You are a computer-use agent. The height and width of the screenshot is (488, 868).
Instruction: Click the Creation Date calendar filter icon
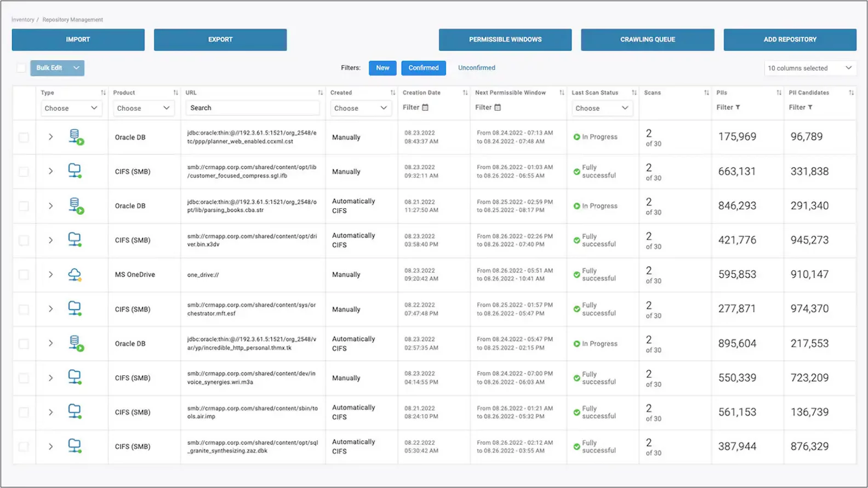(x=425, y=107)
